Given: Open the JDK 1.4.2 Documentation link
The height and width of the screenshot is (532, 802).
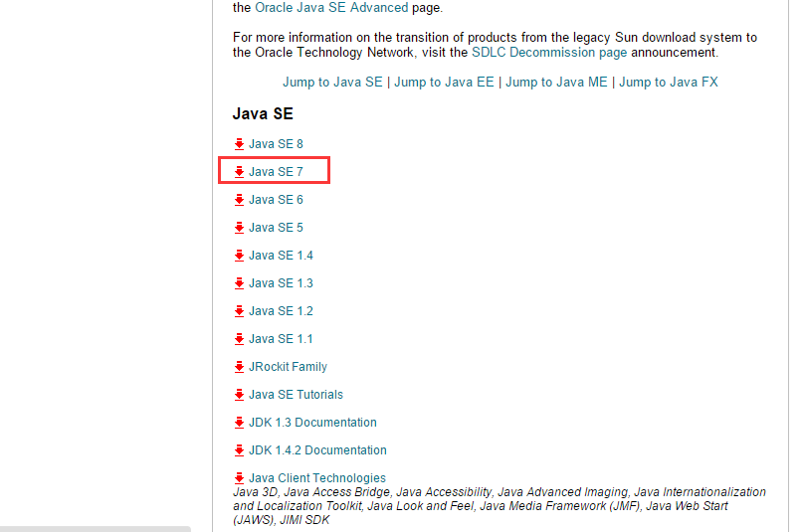Looking at the screenshot, I should pyautogui.click(x=317, y=450).
